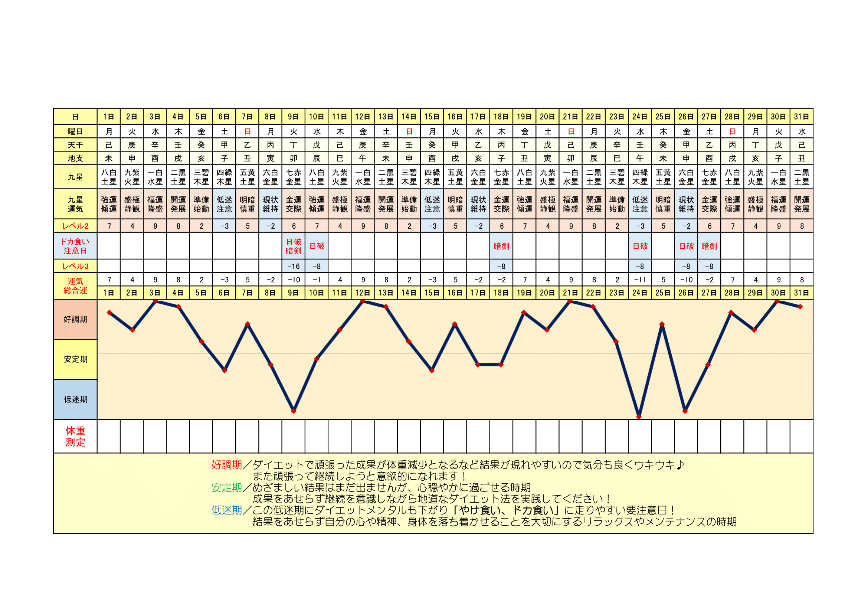The width and height of the screenshot is (868, 614).
Task: Click the 九星運気 row header
Action: 75,204
